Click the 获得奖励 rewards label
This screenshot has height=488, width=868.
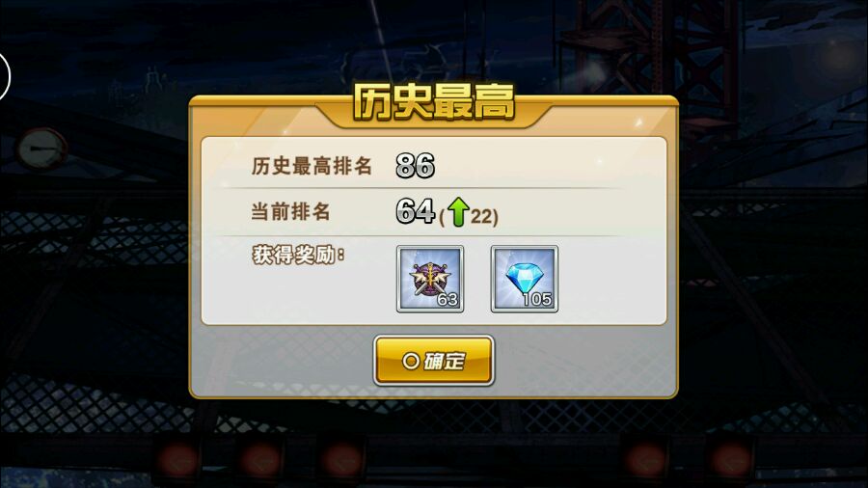pos(298,255)
